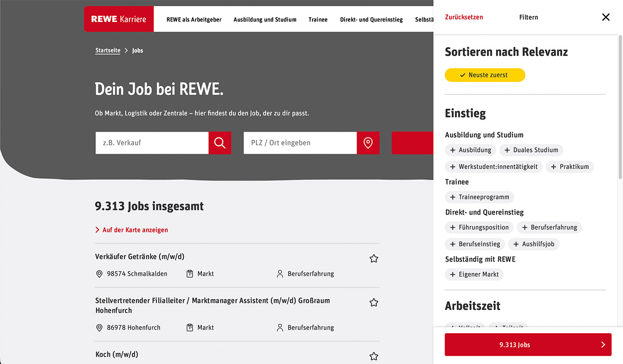This screenshot has height=364, width=623.
Task: Click the Jobs breadcrumb item
Action: coord(138,50)
